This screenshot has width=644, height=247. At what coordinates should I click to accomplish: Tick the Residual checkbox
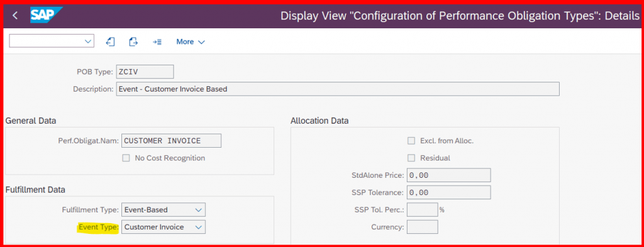coord(411,158)
